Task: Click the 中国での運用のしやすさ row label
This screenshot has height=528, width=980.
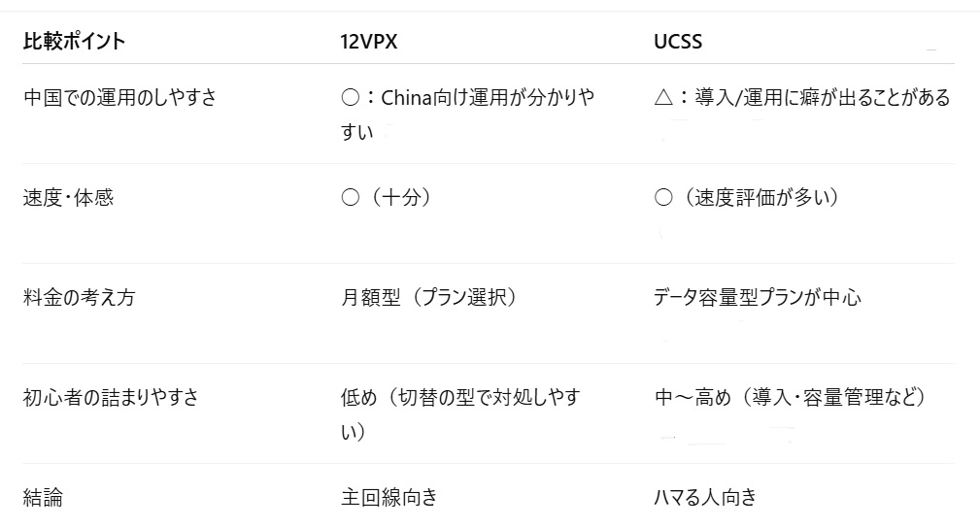Action: coord(119,97)
